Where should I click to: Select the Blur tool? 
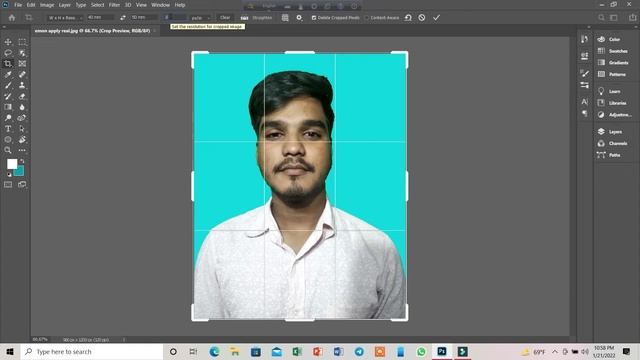pos(22,107)
